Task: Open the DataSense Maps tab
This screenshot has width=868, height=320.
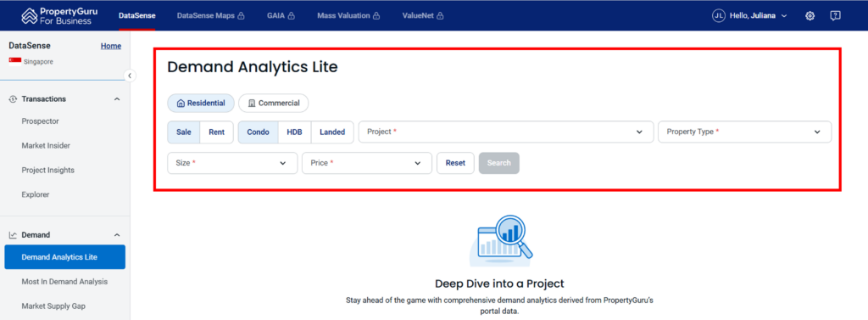Action: coord(210,16)
